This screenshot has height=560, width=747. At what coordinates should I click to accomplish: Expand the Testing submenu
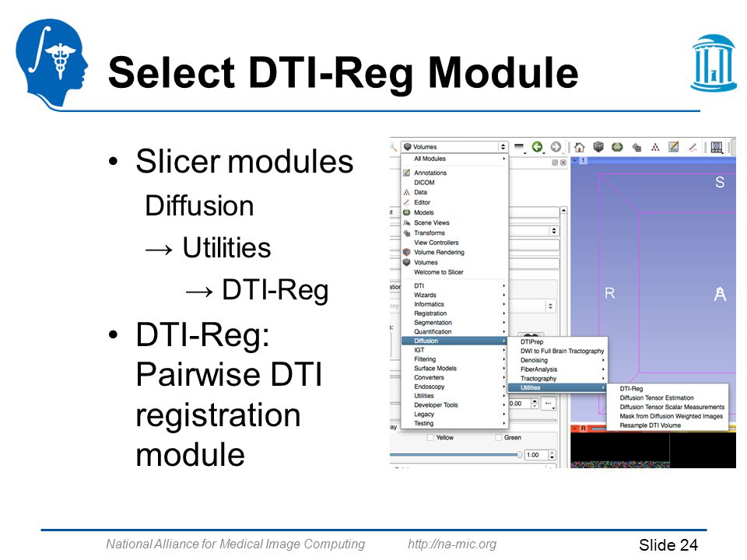[x=454, y=423]
